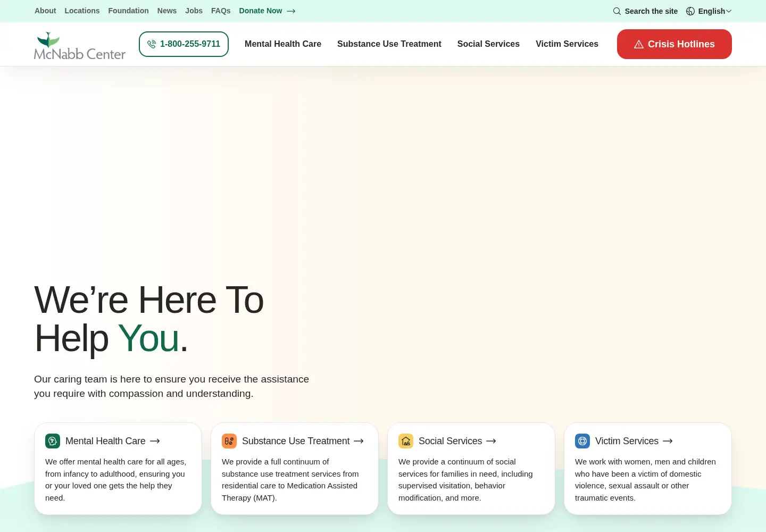
Task: Open the red Crisis Hotlines button
Action: click(675, 44)
